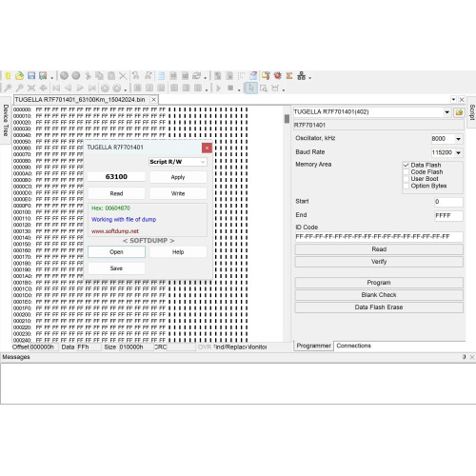The image size is (476, 476).
Task: Click the Data Flash Erase button
Action: tap(379, 307)
